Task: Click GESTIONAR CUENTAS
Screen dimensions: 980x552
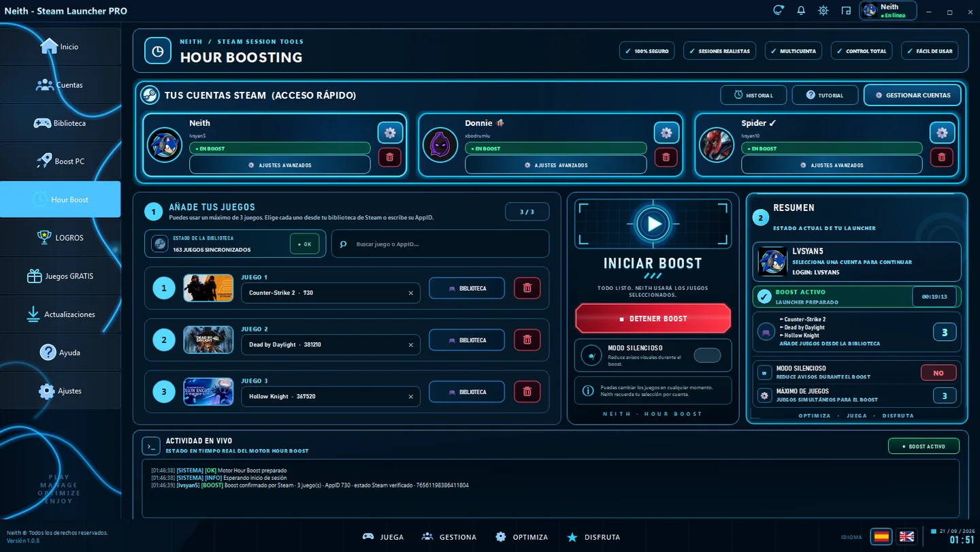Action: tap(913, 95)
